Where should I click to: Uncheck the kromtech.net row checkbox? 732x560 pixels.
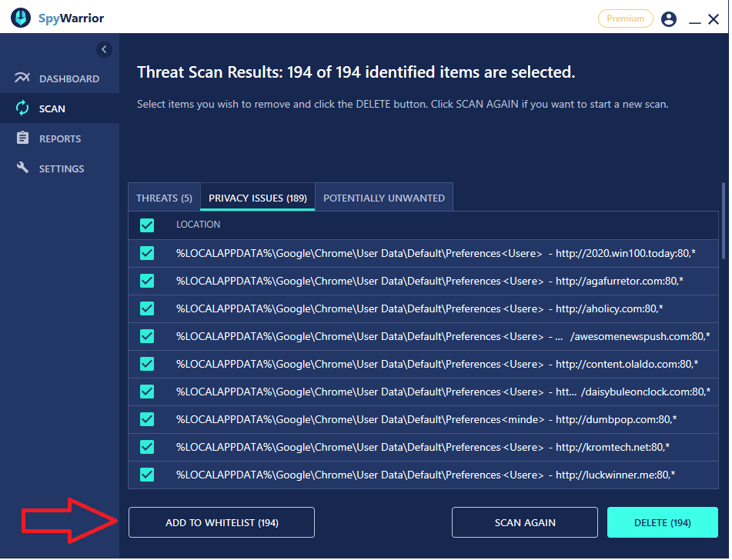point(147,447)
